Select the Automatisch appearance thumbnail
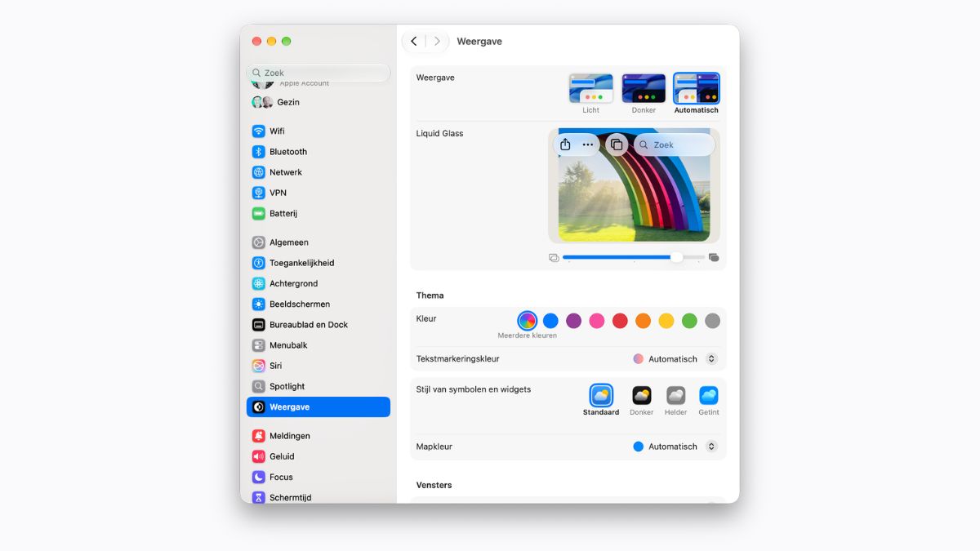 pos(697,88)
